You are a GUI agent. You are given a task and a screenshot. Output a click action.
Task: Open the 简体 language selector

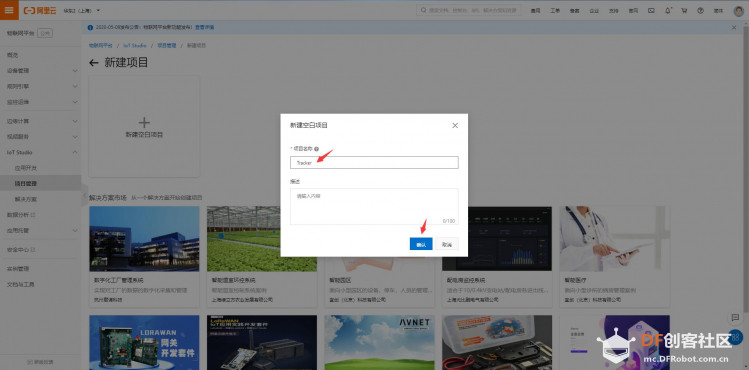(x=718, y=11)
